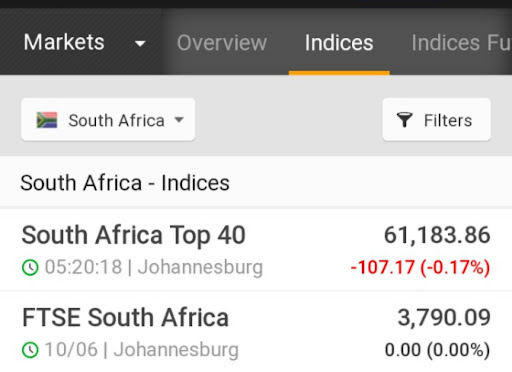Click the red -107.17 (-0.17%) change
Screen dimensions: 512x372
click(x=420, y=267)
